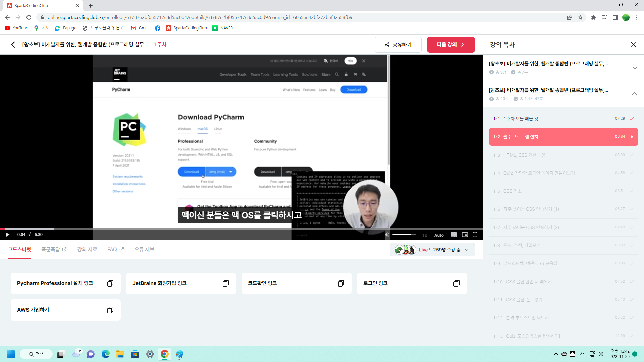Open the Windows Start menu
This screenshot has width=644, height=362.
click(11, 354)
